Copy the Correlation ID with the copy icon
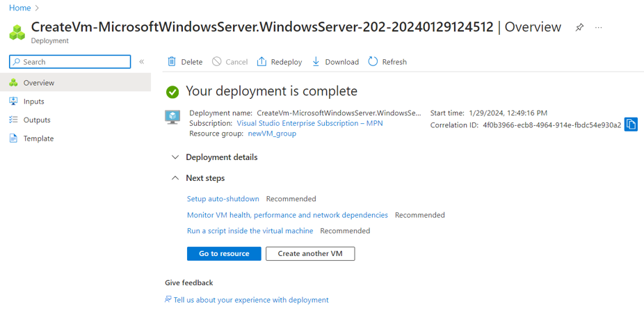 [x=631, y=125]
